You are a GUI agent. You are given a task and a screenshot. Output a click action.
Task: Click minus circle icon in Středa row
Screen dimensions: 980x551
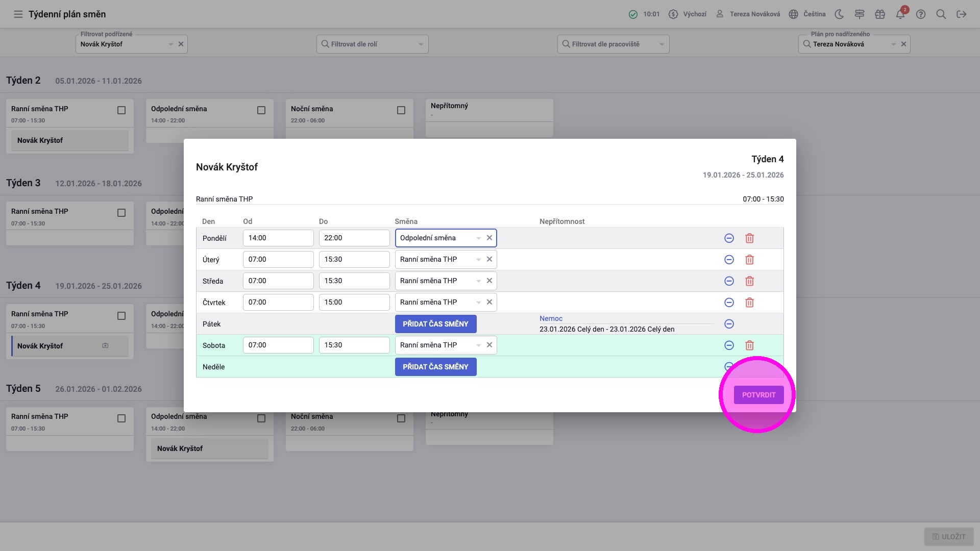point(729,281)
